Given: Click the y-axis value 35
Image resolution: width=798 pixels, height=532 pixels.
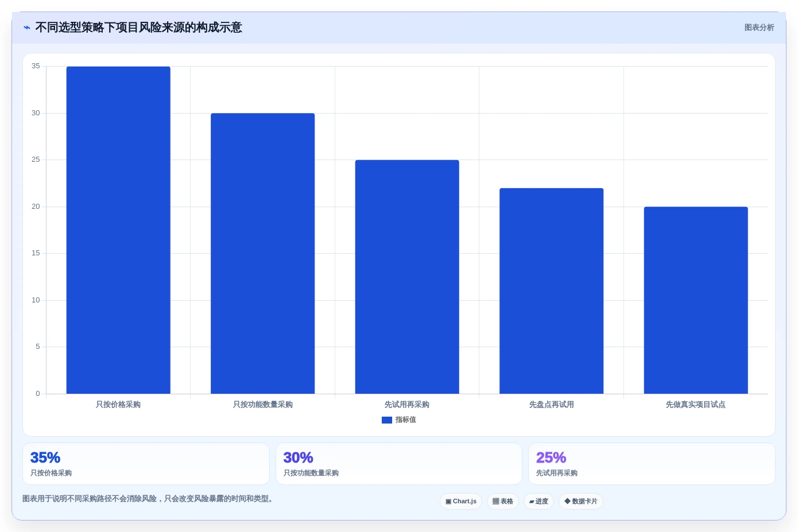Looking at the screenshot, I should tap(36, 66).
